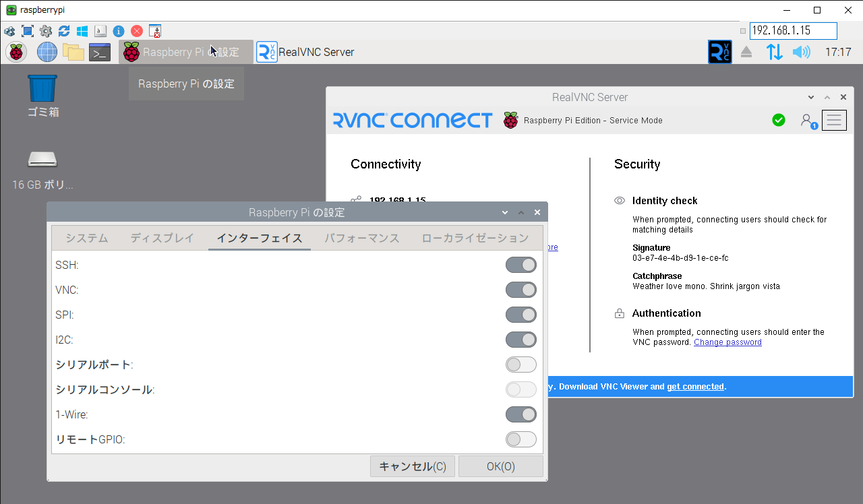Click the settings dialog titlebar down chevron

pos(505,212)
